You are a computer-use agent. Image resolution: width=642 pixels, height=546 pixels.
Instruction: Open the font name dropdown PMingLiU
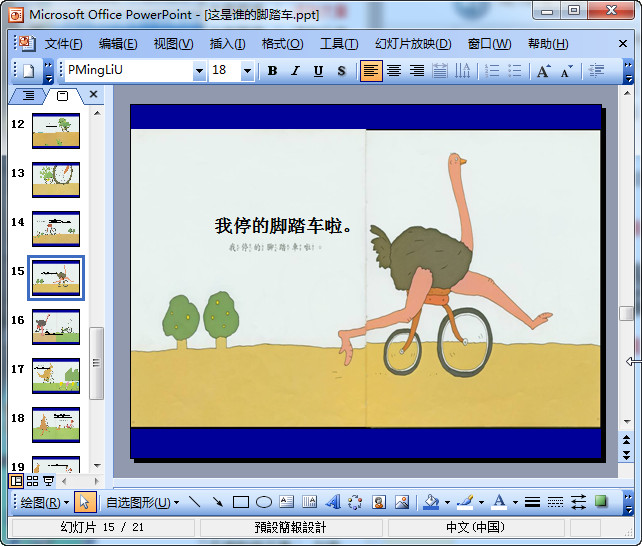[x=199, y=71]
